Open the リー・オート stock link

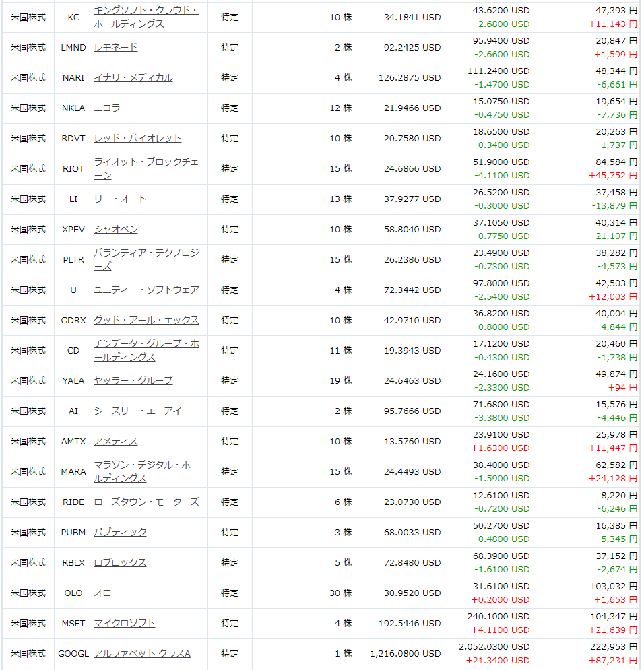120,199
